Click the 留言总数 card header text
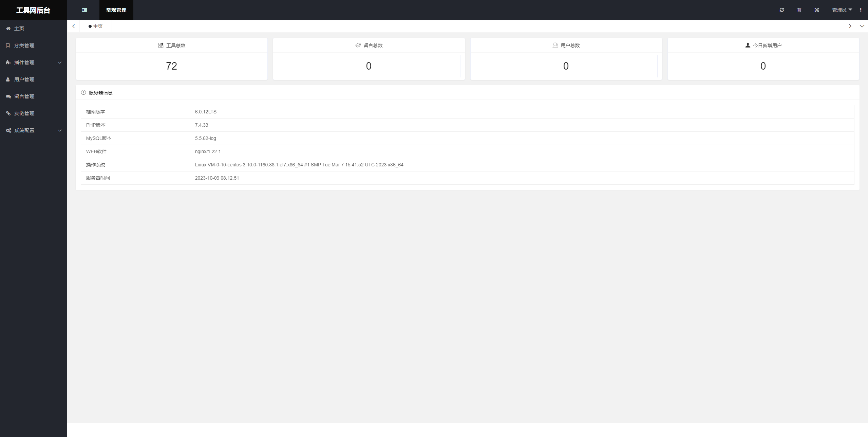Image resolution: width=868 pixels, height=437 pixels. [373, 45]
